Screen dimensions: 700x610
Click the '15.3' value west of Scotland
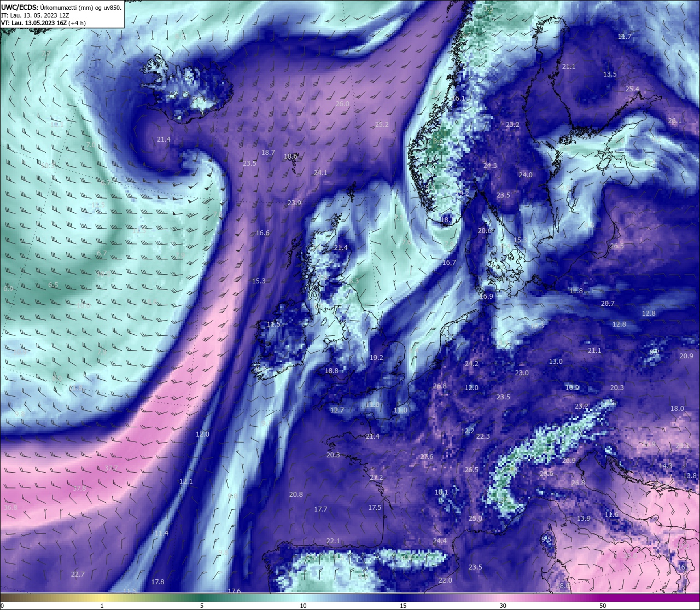coord(259,281)
